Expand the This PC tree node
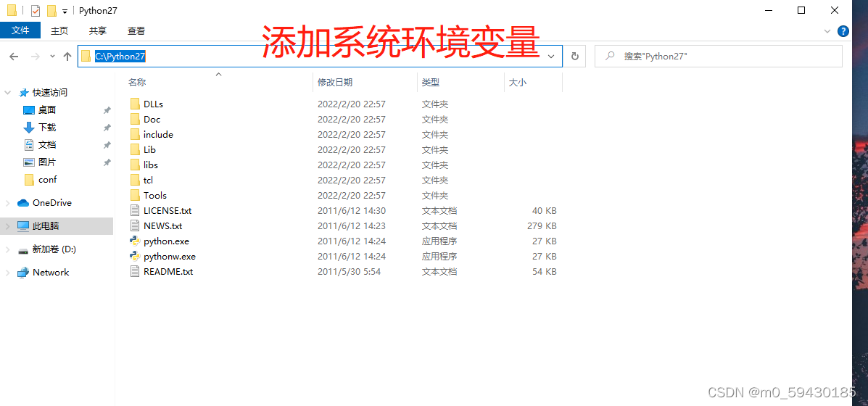868x406 pixels. [8, 225]
